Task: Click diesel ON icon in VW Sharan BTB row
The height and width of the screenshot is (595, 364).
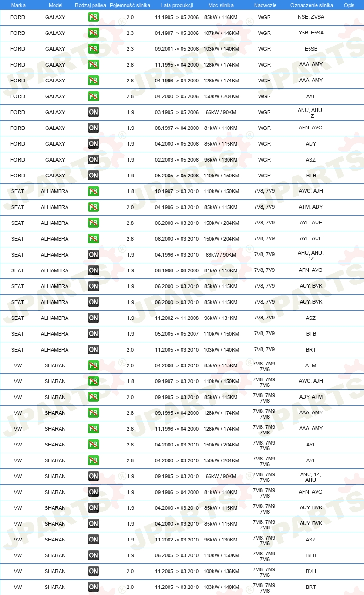Action: pos(94,555)
